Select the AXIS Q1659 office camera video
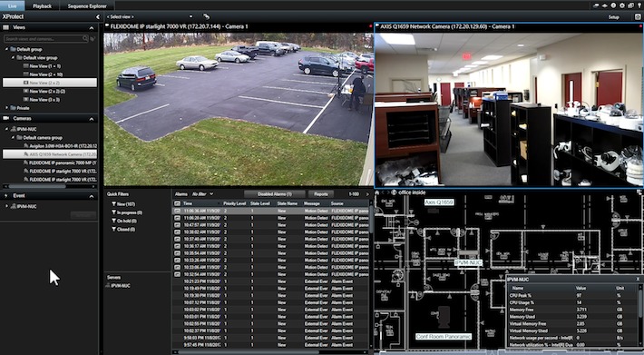 tap(509, 109)
